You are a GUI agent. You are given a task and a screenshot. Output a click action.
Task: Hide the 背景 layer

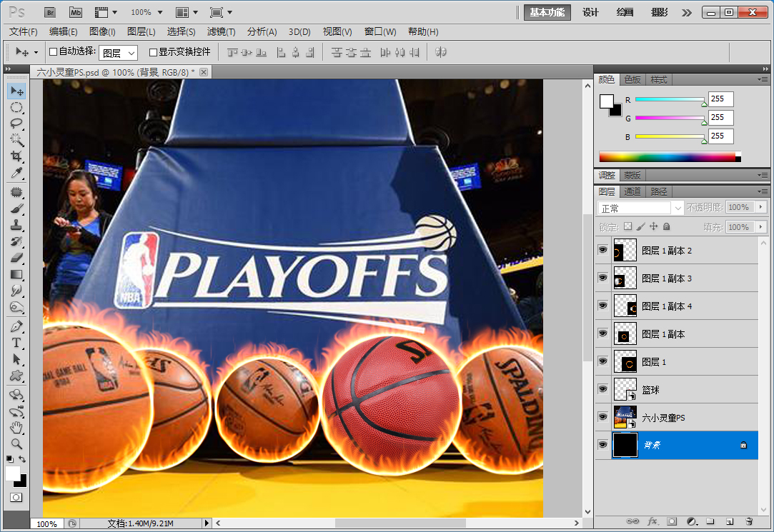[602, 445]
